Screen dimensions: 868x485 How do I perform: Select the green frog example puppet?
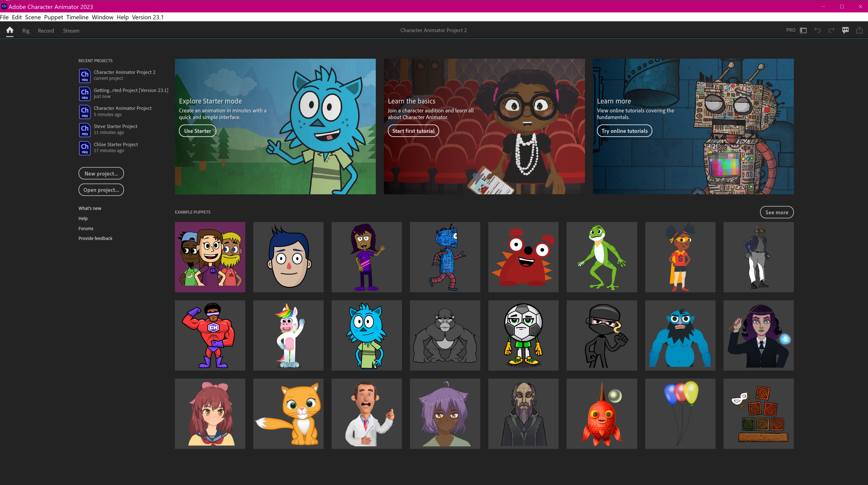(601, 257)
